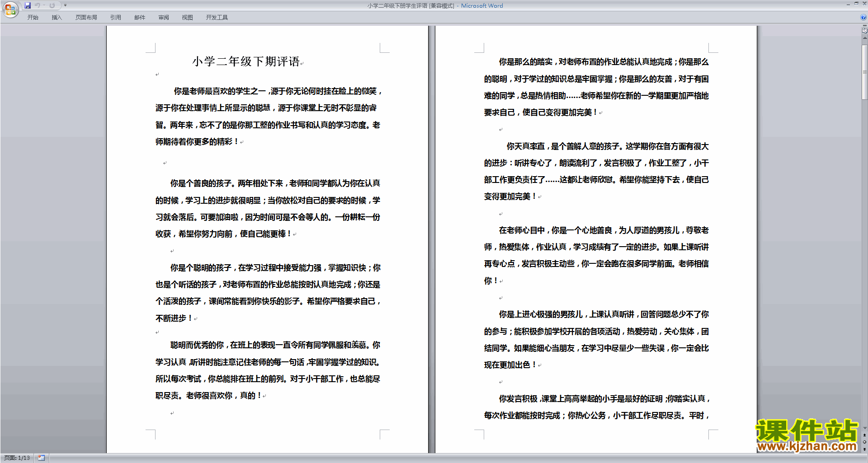Click the macro recording status bar icon

tap(41, 458)
